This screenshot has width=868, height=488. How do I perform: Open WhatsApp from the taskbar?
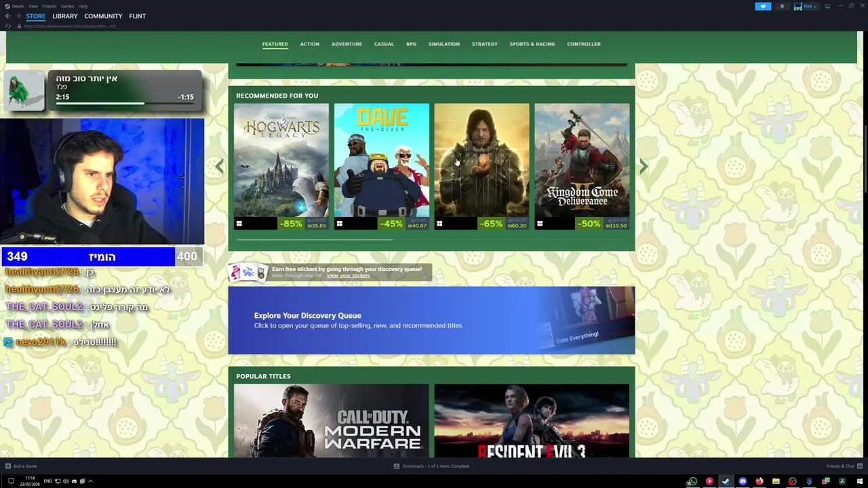click(692, 481)
